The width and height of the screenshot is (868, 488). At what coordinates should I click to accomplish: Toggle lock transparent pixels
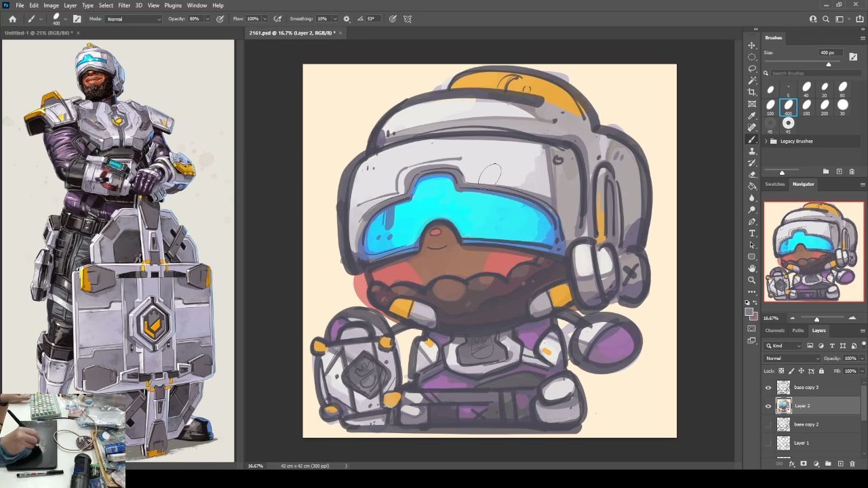781,371
